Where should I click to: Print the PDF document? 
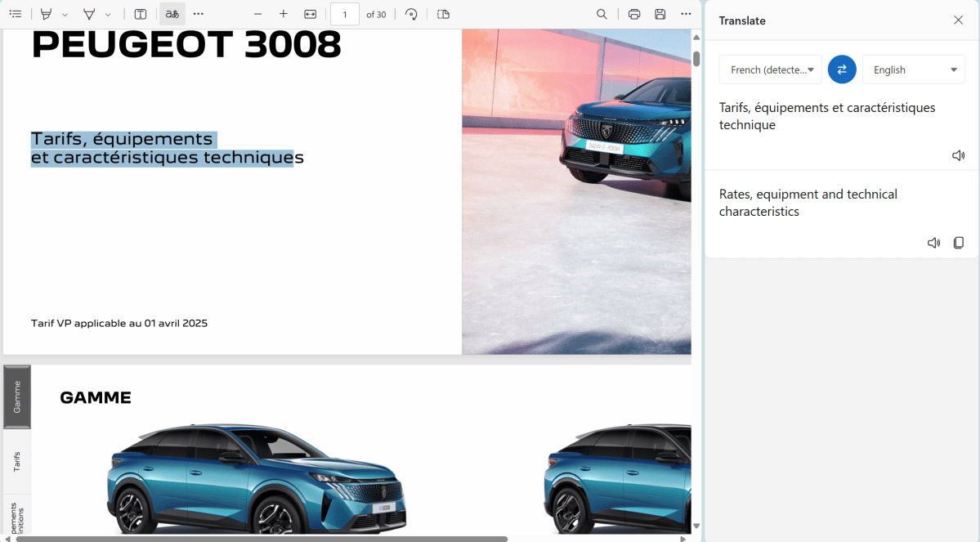(633, 14)
